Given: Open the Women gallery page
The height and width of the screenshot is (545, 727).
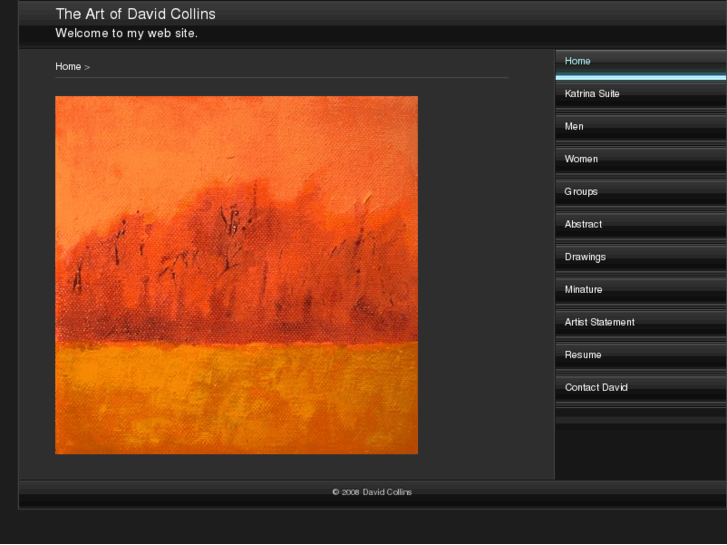Looking at the screenshot, I should click(641, 161).
